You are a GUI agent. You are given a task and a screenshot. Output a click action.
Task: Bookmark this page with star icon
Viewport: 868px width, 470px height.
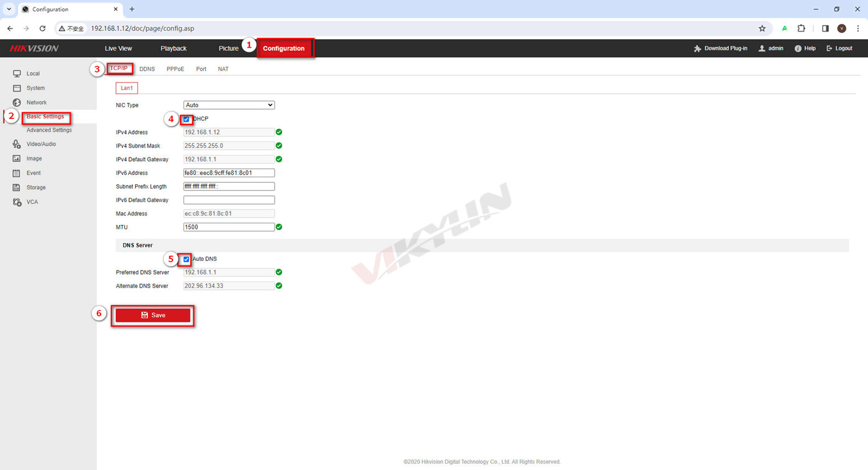point(762,29)
